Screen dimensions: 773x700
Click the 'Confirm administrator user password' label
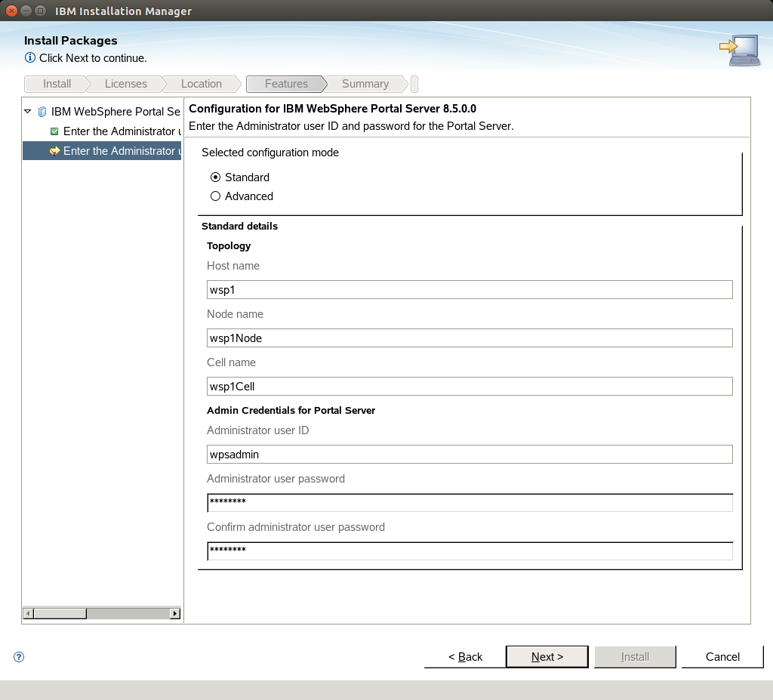tap(296, 527)
